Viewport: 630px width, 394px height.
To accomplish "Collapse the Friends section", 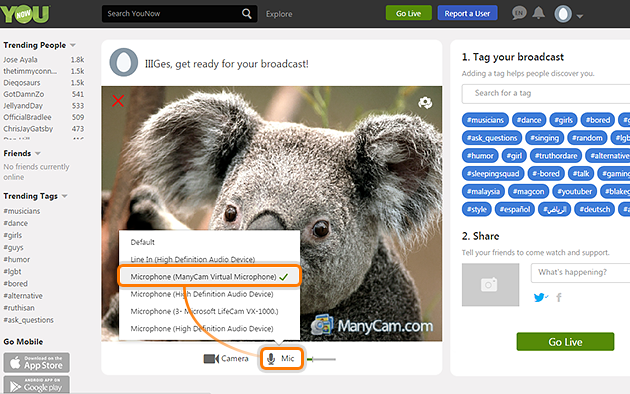I will (38, 153).
